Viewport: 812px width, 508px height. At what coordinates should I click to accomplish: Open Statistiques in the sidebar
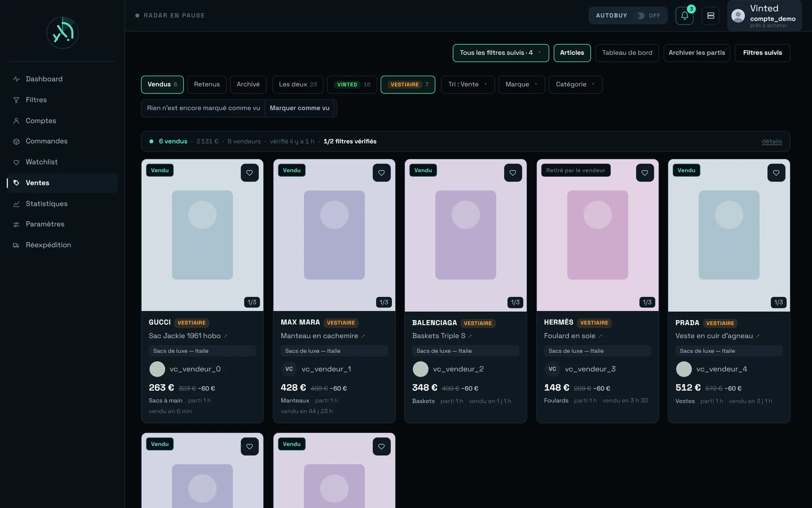(62, 204)
